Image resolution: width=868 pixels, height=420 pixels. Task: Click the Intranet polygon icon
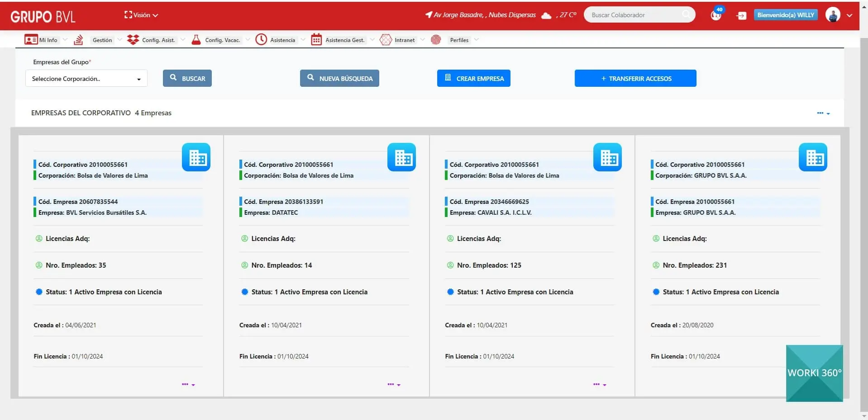coord(386,40)
